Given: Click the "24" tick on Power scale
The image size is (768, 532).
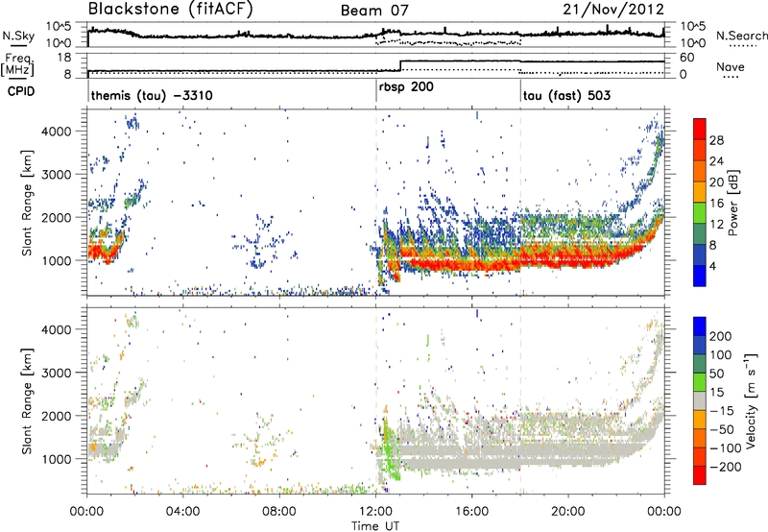Looking at the screenshot, I should (x=716, y=161).
